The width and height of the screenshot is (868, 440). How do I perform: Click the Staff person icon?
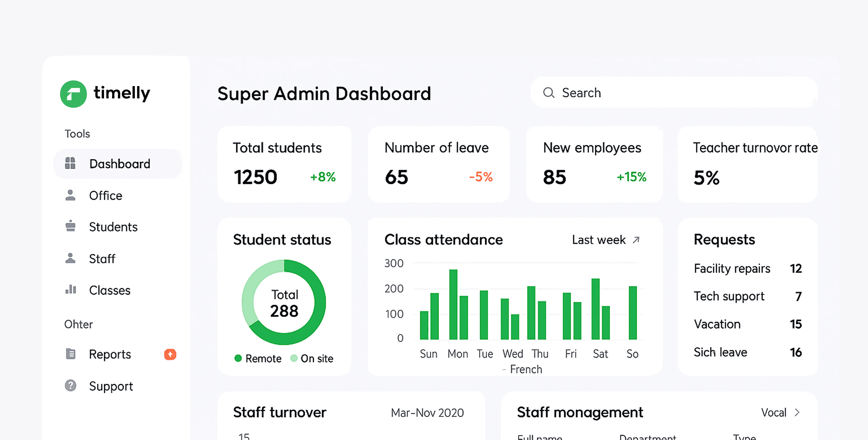[70, 258]
